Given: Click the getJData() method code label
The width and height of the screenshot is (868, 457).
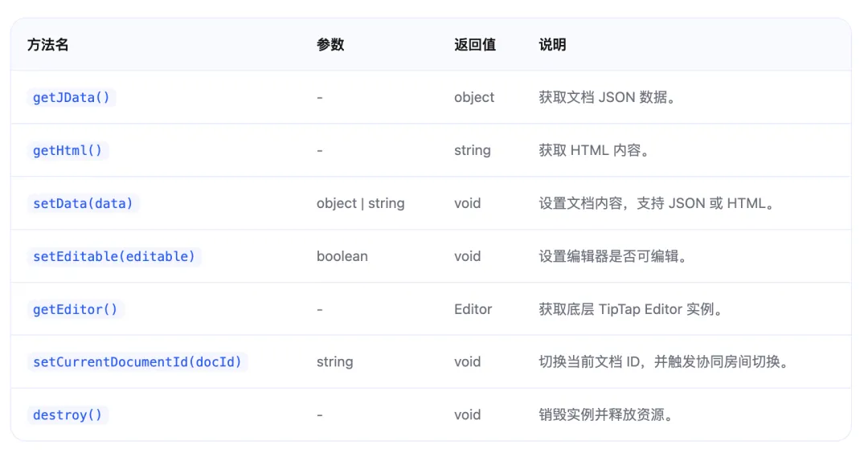Looking at the screenshot, I should 72,98.
